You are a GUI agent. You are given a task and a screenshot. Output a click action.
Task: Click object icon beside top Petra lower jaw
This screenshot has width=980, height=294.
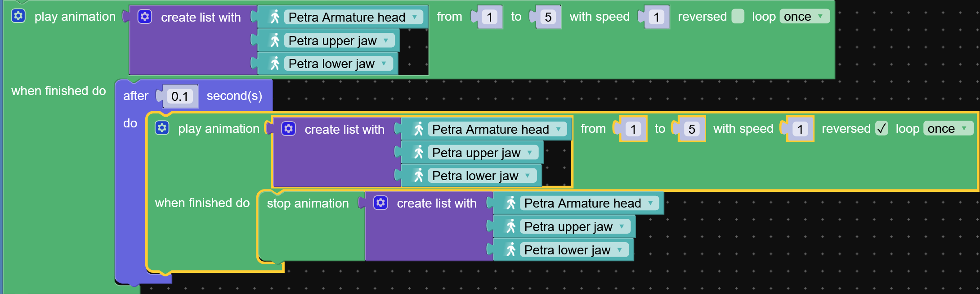click(x=275, y=63)
